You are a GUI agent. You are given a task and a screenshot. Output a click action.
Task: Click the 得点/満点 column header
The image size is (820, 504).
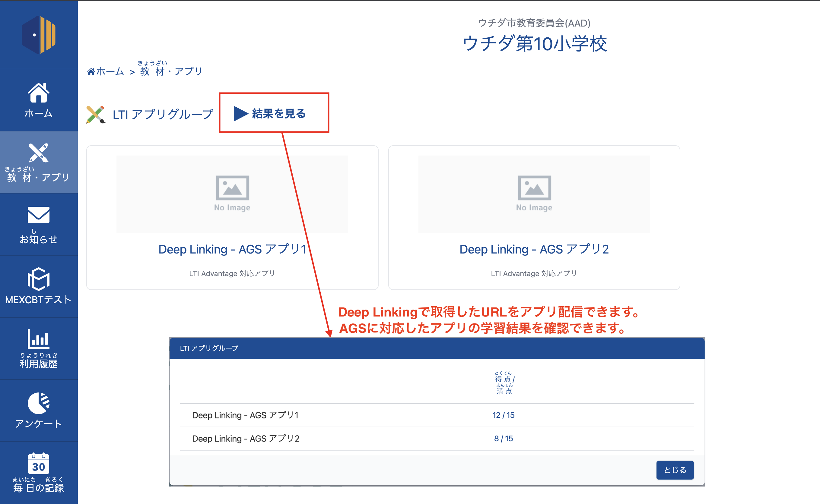504,383
